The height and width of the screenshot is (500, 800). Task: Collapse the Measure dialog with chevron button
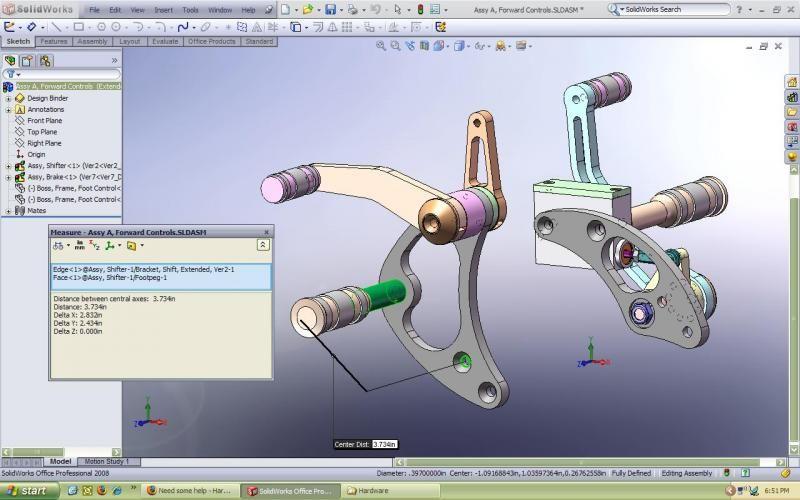click(262, 245)
